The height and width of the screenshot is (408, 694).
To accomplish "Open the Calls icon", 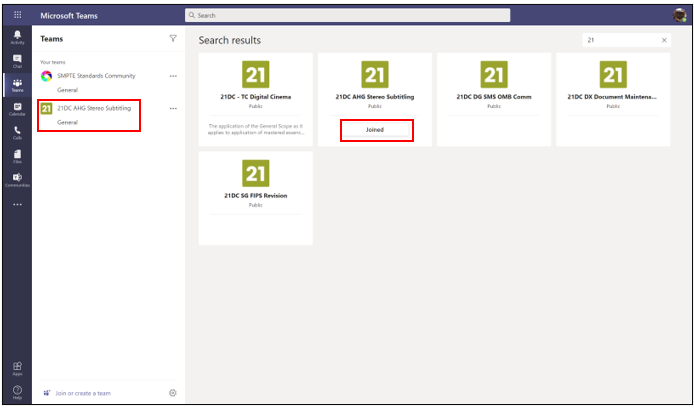I will click(17, 132).
